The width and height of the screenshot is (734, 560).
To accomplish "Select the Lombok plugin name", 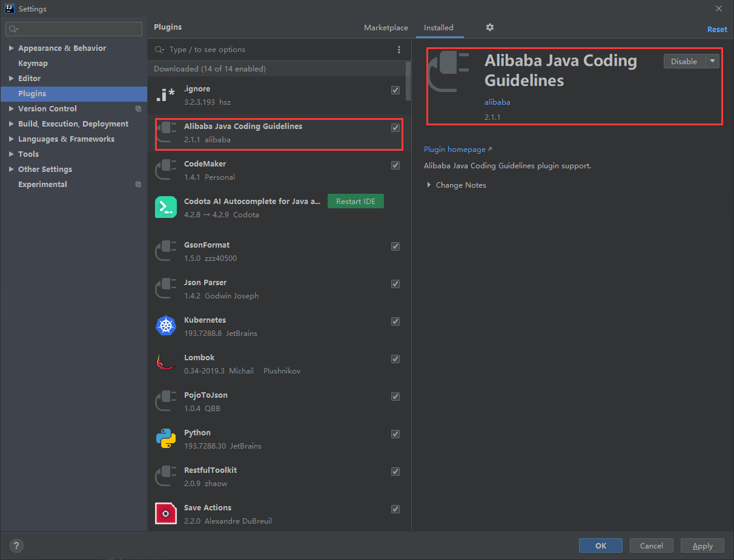I will click(199, 358).
